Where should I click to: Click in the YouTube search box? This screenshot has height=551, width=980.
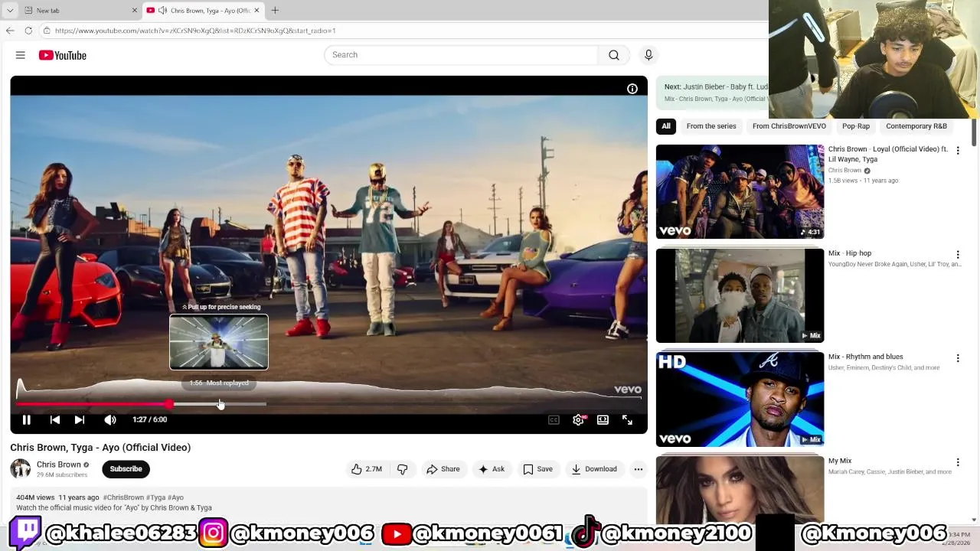(x=461, y=55)
